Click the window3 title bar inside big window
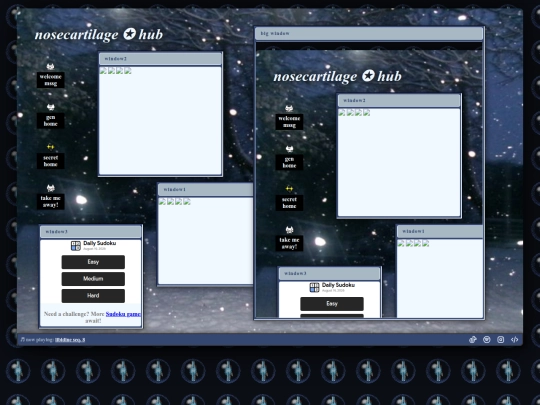The image size is (540, 405). click(x=330, y=273)
